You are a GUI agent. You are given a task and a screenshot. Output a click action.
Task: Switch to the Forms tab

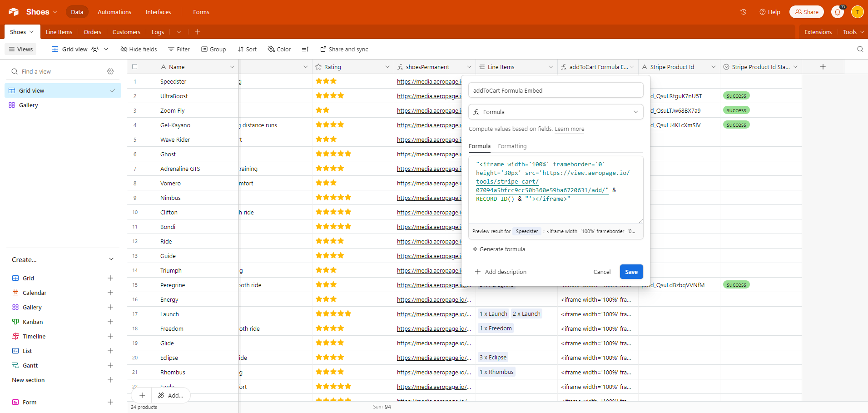point(201,12)
